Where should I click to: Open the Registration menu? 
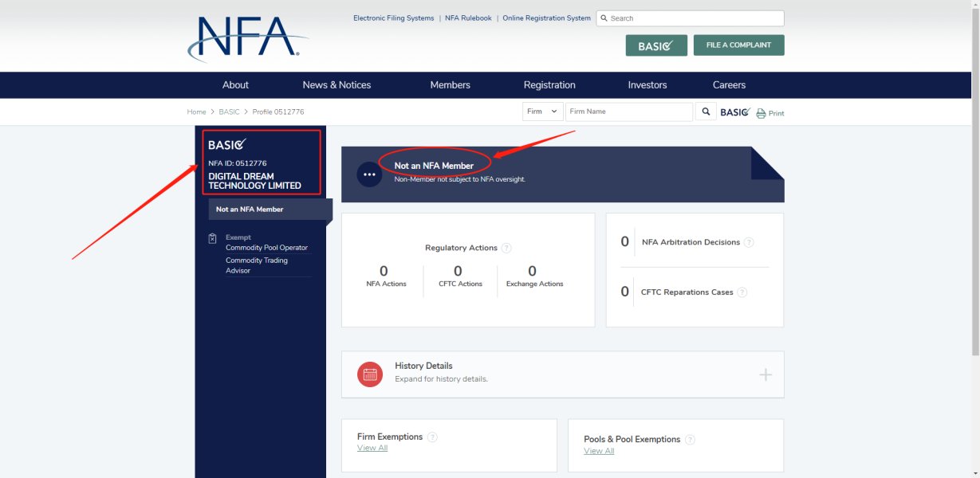549,85
